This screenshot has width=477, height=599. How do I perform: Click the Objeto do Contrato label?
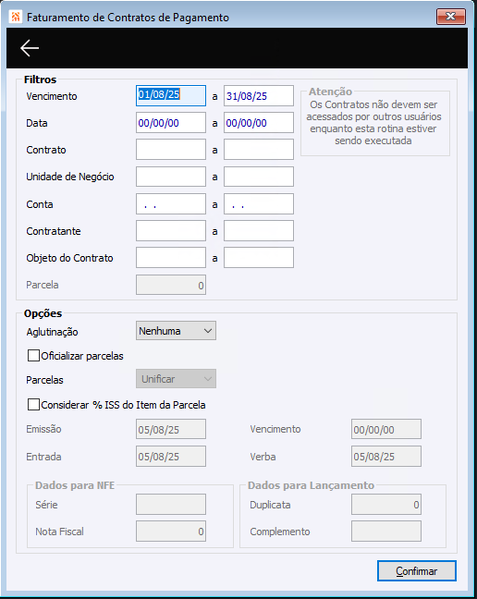(x=70, y=258)
